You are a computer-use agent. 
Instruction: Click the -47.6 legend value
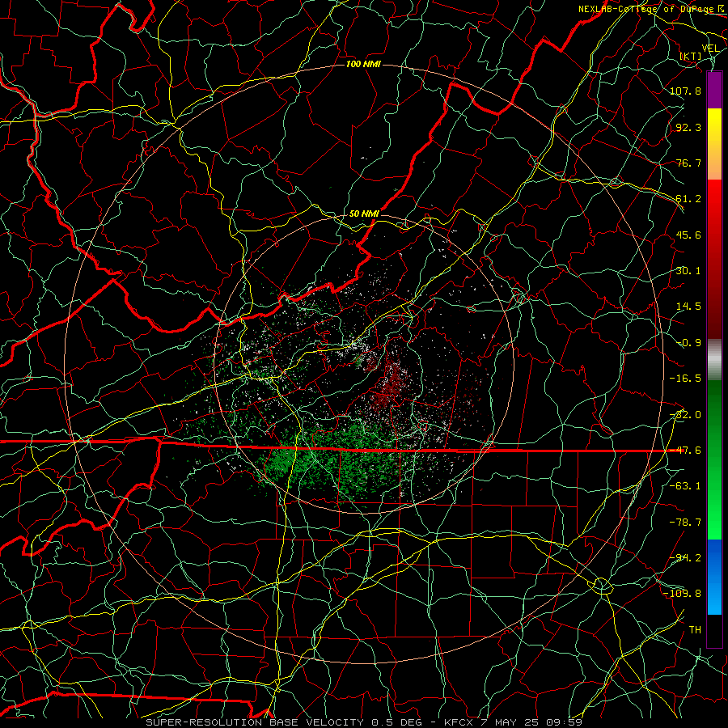click(x=685, y=451)
